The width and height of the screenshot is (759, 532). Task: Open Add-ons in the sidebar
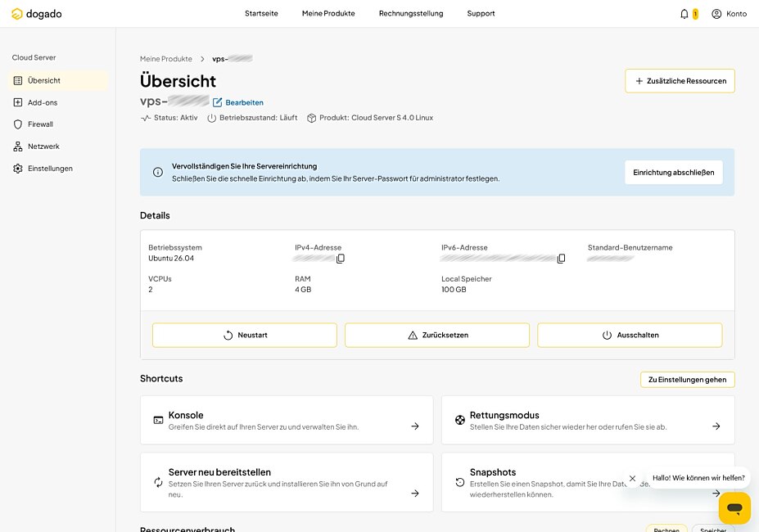58,102
